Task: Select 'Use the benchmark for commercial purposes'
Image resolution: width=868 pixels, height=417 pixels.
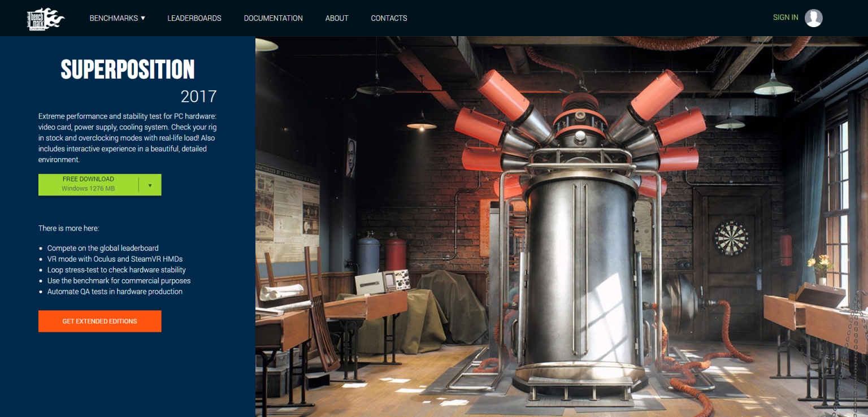Action: [119, 281]
